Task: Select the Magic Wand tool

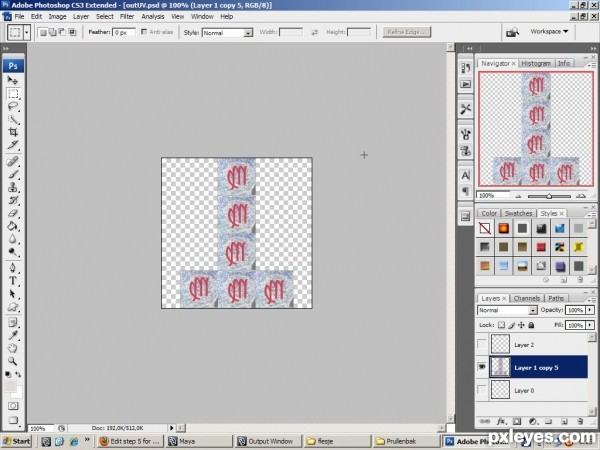Action: 13,120
